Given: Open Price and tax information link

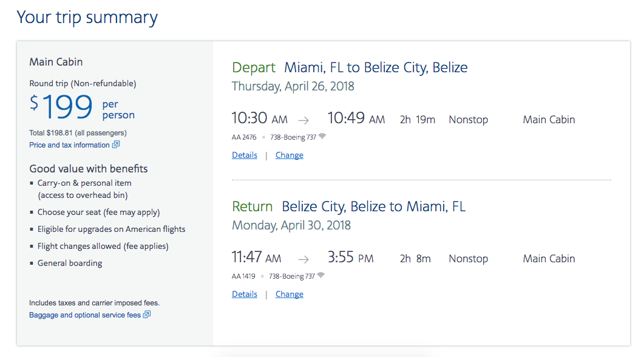Looking at the screenshot, I should [x=69, y=145].
